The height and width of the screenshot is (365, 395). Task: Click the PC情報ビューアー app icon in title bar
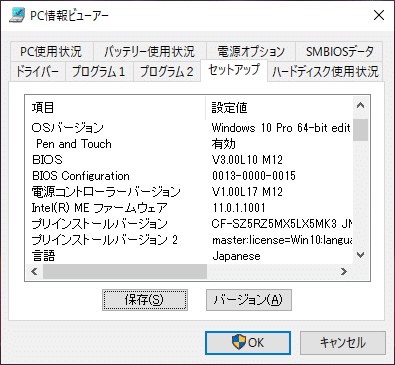pos(17,15)
